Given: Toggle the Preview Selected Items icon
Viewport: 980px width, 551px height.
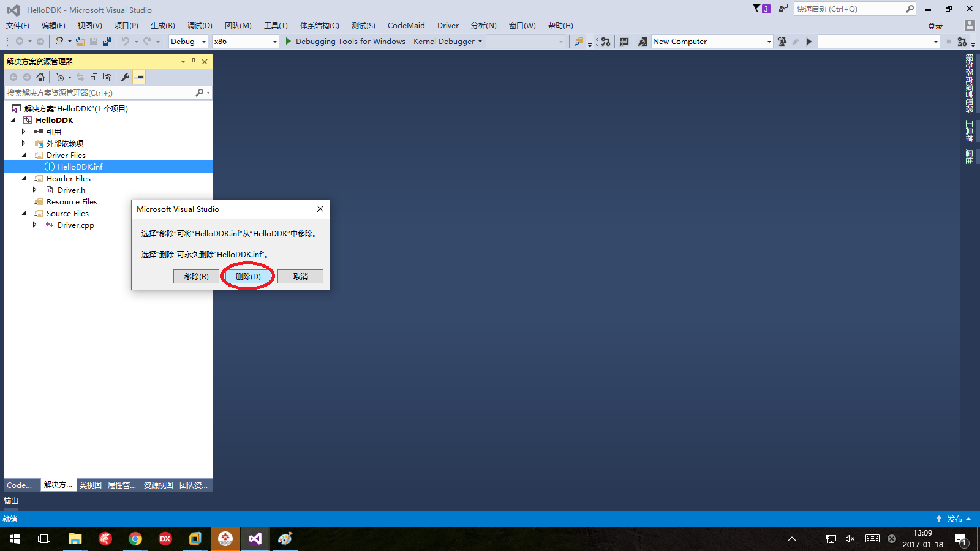Looking at the screenshot, I should (140, 77).
